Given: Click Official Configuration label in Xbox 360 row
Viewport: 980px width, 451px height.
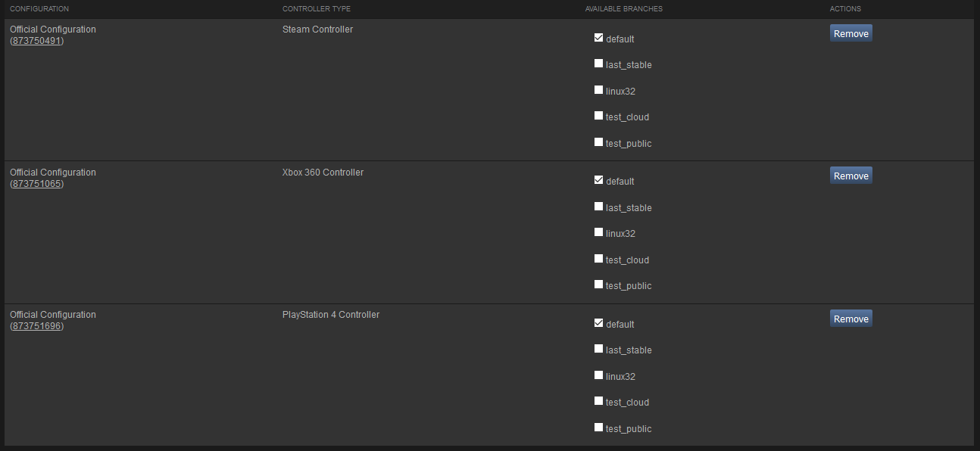Looking at the screenshot, I should (x=53, y=173).
